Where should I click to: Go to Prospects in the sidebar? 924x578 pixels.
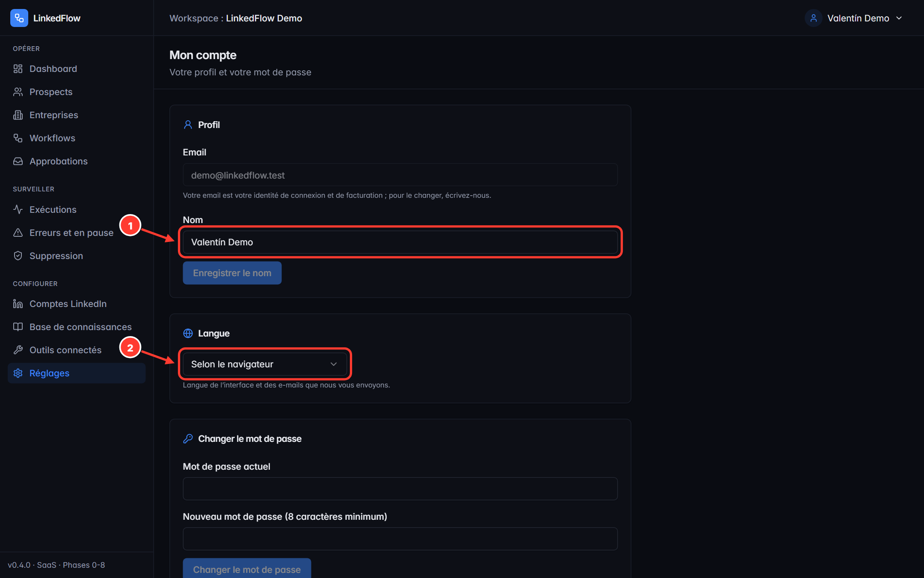click(77, 92)
